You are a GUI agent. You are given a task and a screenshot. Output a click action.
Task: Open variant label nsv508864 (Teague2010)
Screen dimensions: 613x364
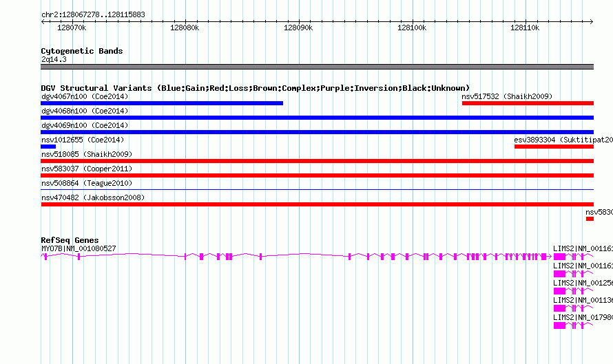(87, 183)
